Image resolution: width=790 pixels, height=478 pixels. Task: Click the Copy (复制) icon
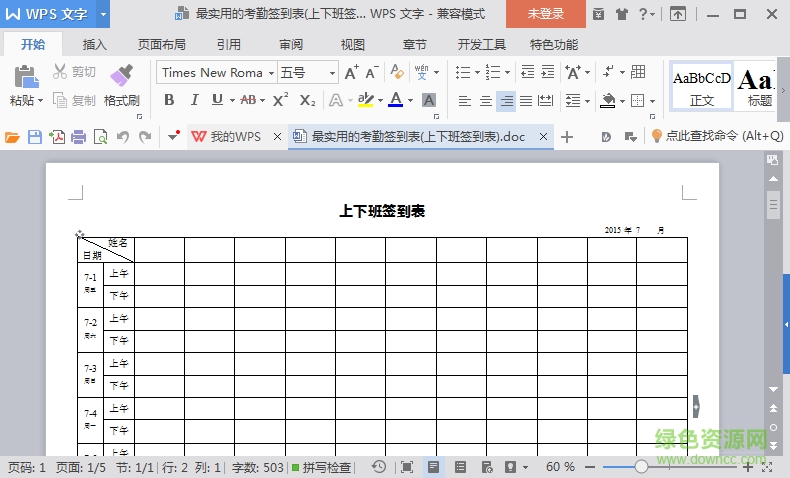pyautogui.click(x=60, y=100)
